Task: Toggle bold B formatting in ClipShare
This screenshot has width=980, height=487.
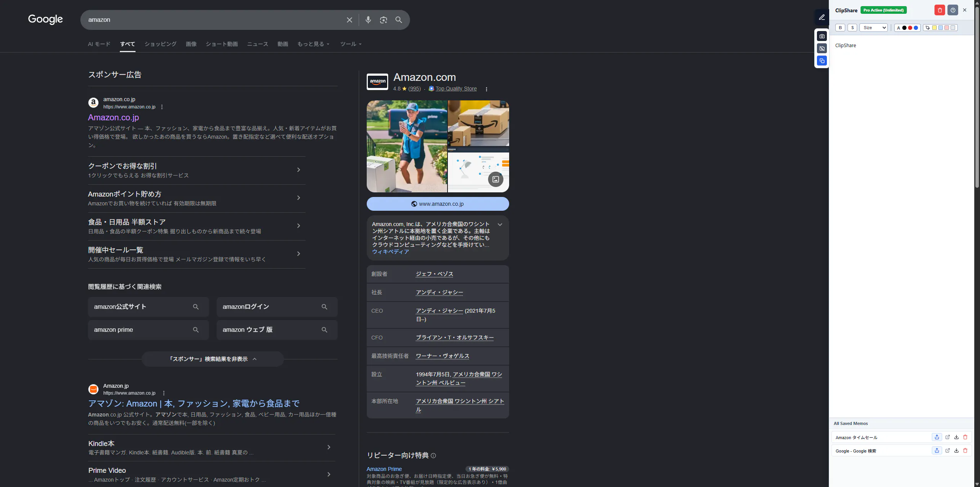Action: [840, 28]
